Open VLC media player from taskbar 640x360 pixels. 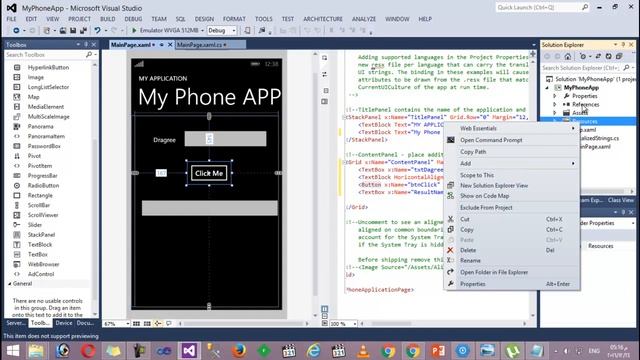pyautogui.click(x=363, y=351)
